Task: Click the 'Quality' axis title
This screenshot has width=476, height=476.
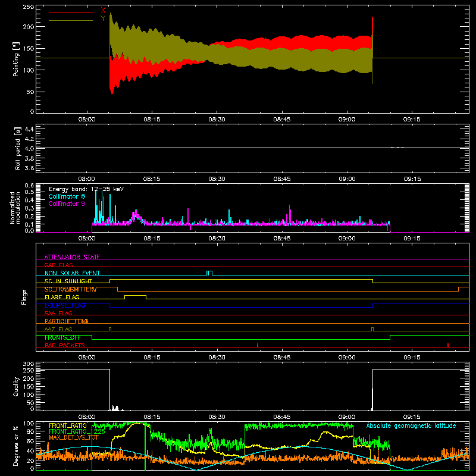Action: [x=16, y=387]
